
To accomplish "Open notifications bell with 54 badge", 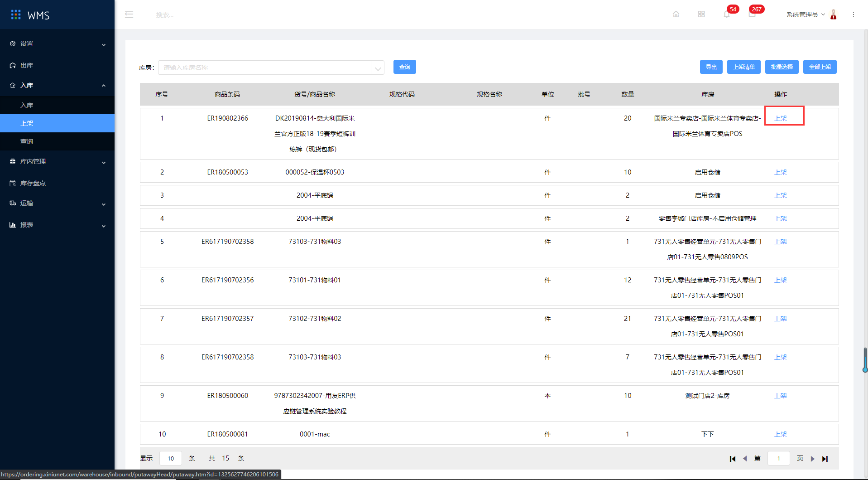I will tap(727, 15).
